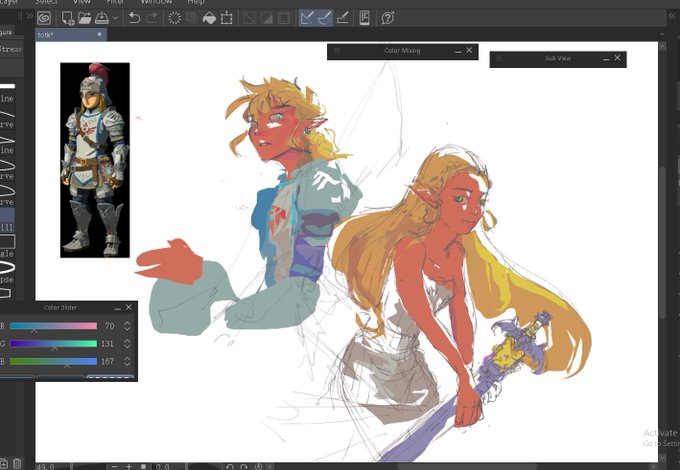Open the View menu

(82, 2)
